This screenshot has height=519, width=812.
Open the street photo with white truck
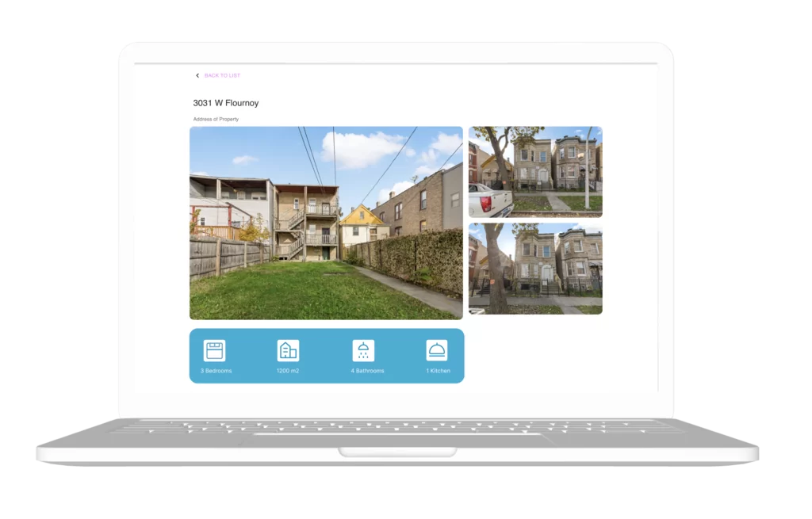coord(535,172)
